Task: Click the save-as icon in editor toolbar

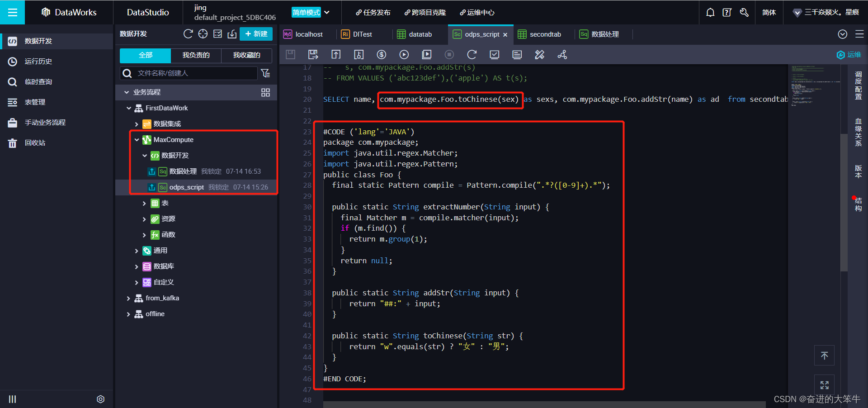Action: pyautogui.click(x=313, y=55)
